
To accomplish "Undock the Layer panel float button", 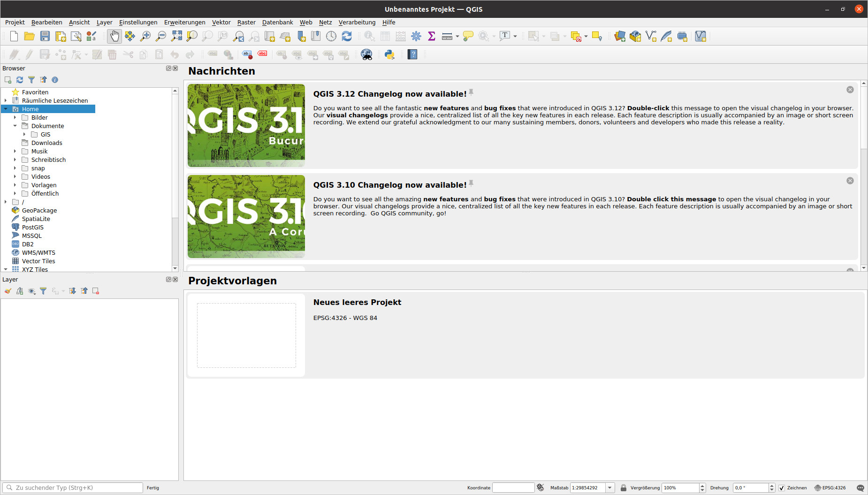I will coord(168,280).
